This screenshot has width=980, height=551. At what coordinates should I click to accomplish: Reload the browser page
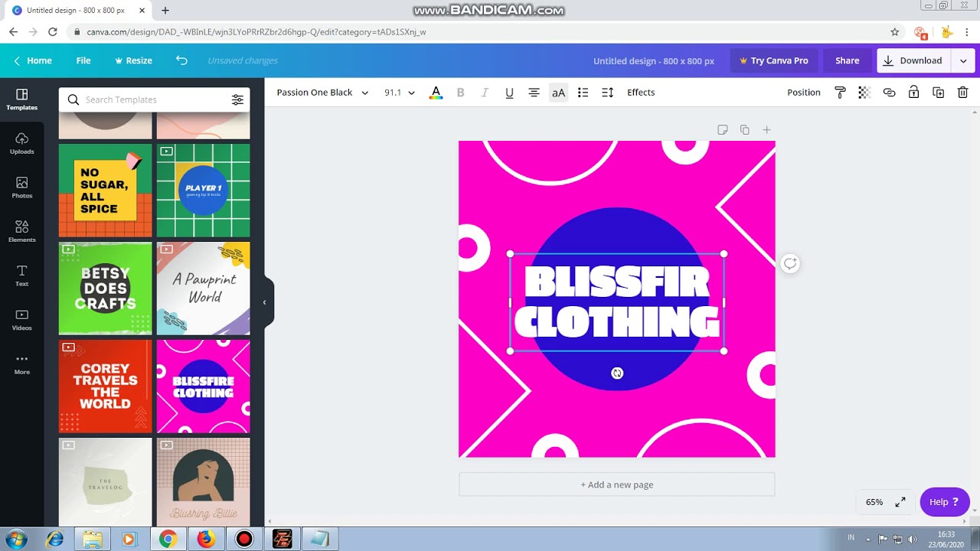coord(52,32)
